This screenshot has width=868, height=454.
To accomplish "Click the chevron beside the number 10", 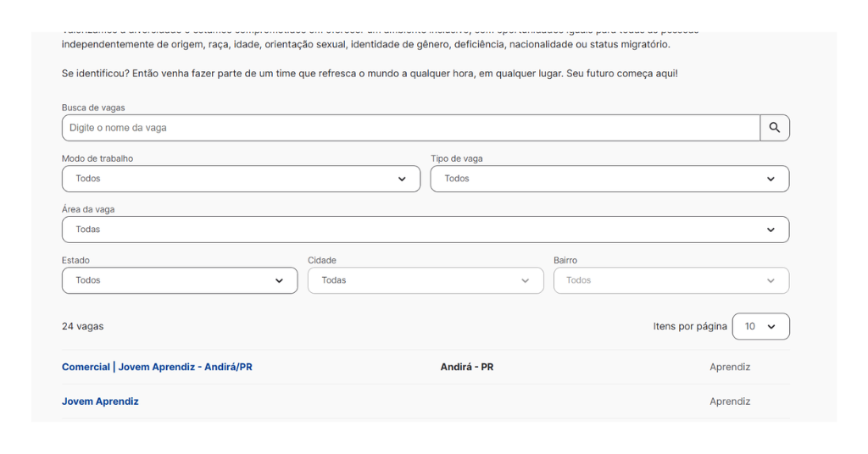I will pos(771,326).
